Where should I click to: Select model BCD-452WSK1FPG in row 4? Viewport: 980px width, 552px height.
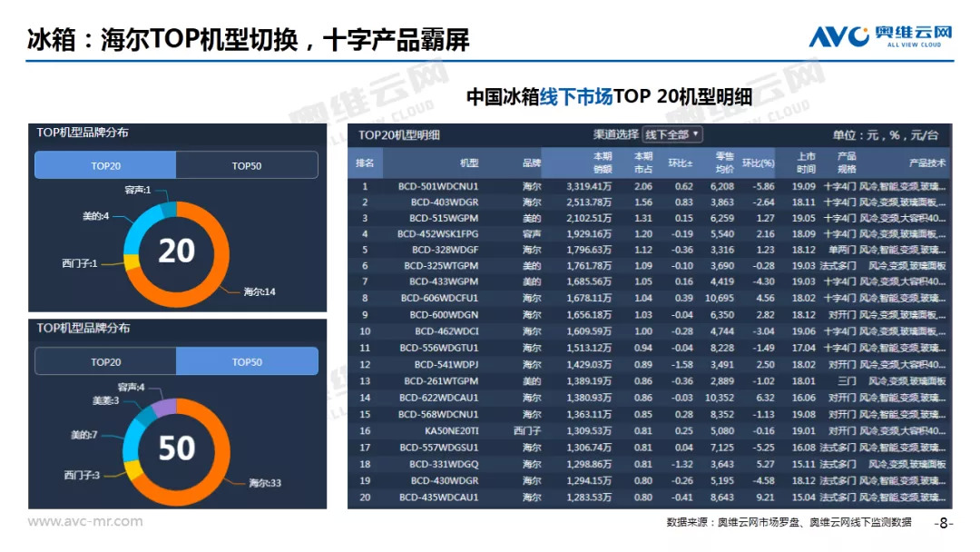437,234
